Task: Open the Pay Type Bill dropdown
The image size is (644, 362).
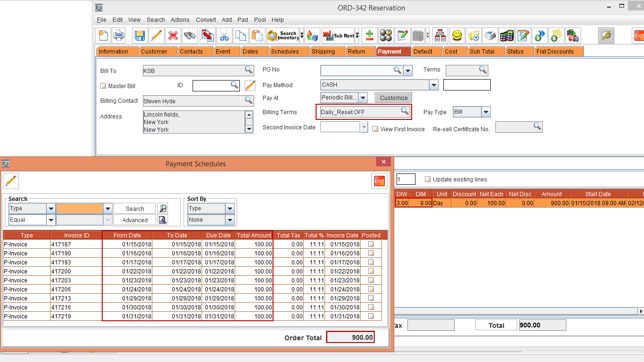Action: (486, 112)
